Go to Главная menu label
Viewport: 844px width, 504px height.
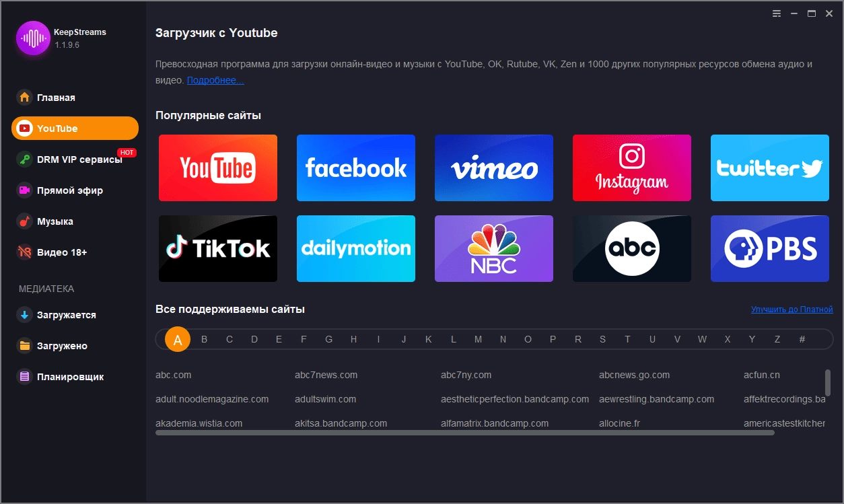[x=56, y=98]
